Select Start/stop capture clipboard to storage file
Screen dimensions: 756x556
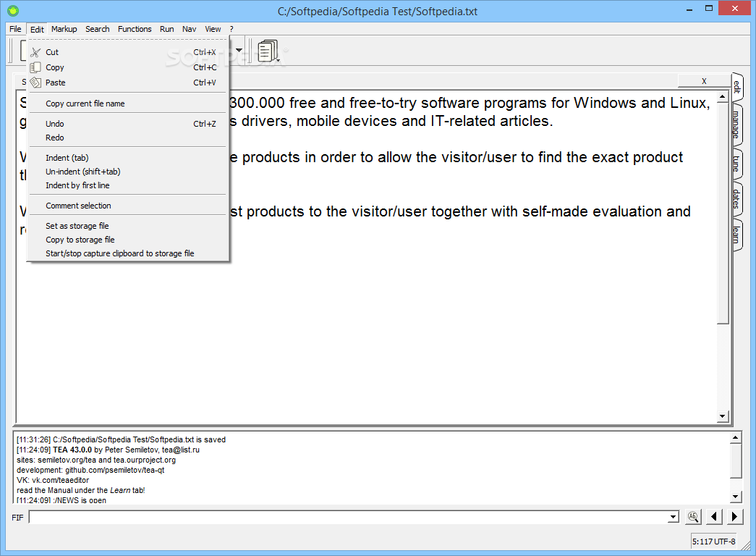(x=128, y=253)
